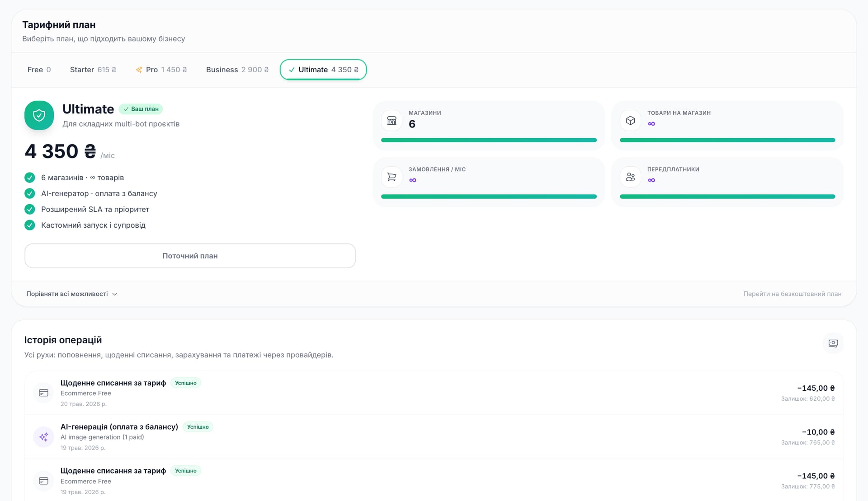Click the Магазини progress bar
This screenshot has width=868, height=501.
tap(489, 140)
